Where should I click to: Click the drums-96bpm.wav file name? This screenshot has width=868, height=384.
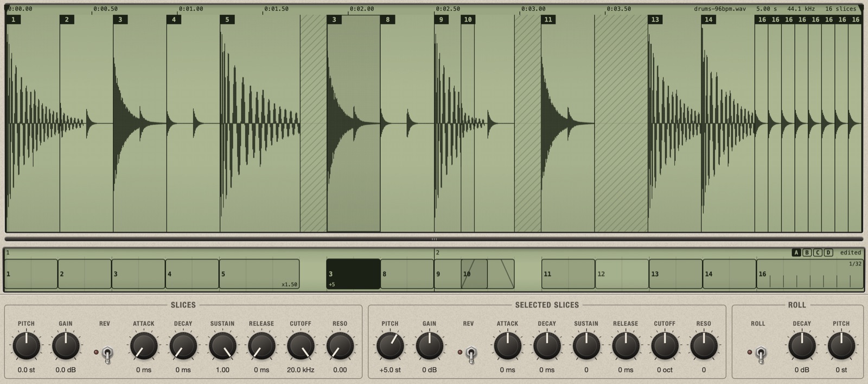point(720,9)
